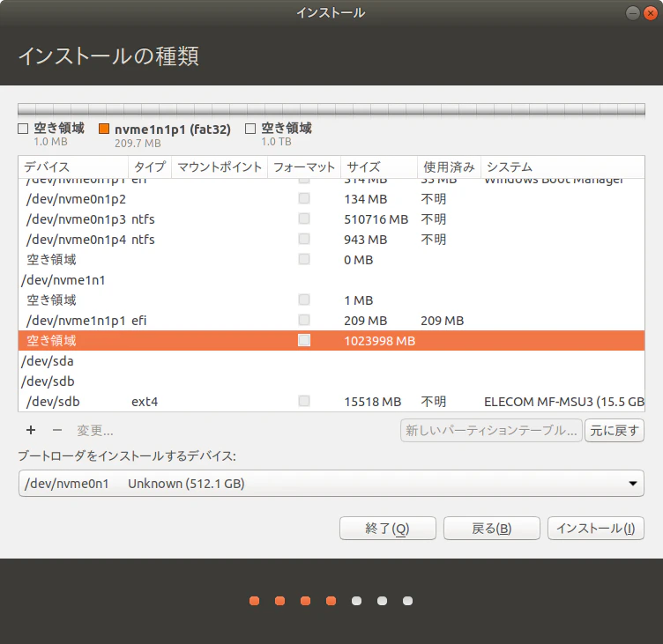Select the /dev/nvme0n1p3 ntfs row
This screenshot has width=663, height=644.
click(x=331, y=218)
